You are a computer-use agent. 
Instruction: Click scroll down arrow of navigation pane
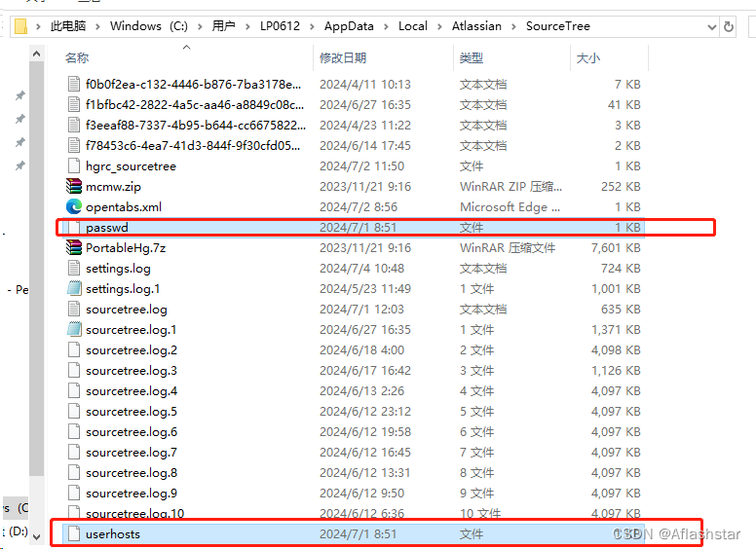pos(36,536)
